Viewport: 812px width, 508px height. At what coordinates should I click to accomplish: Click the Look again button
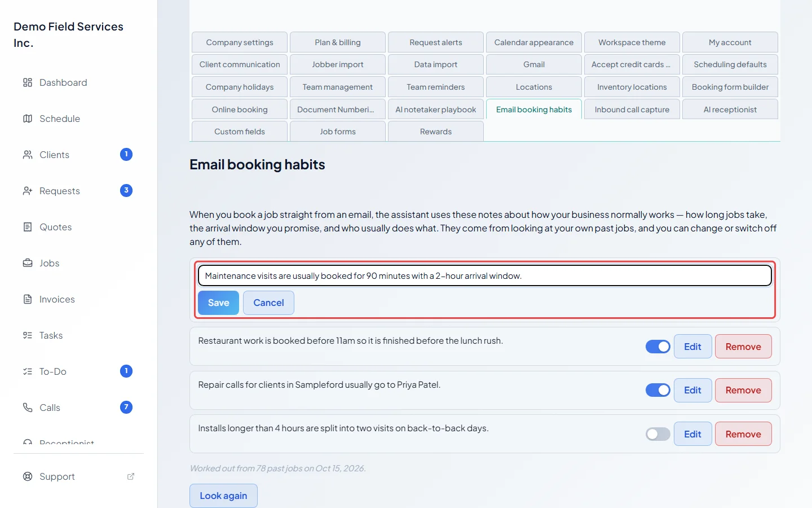tap(223, 496)
